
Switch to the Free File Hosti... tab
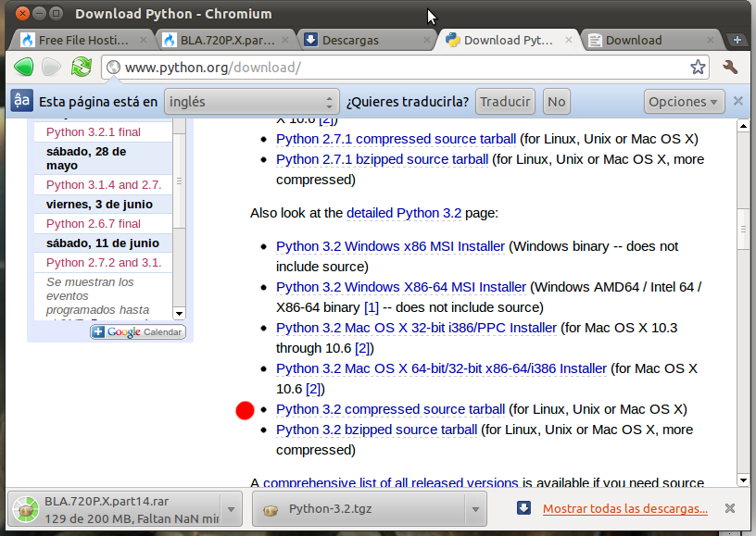83,40
